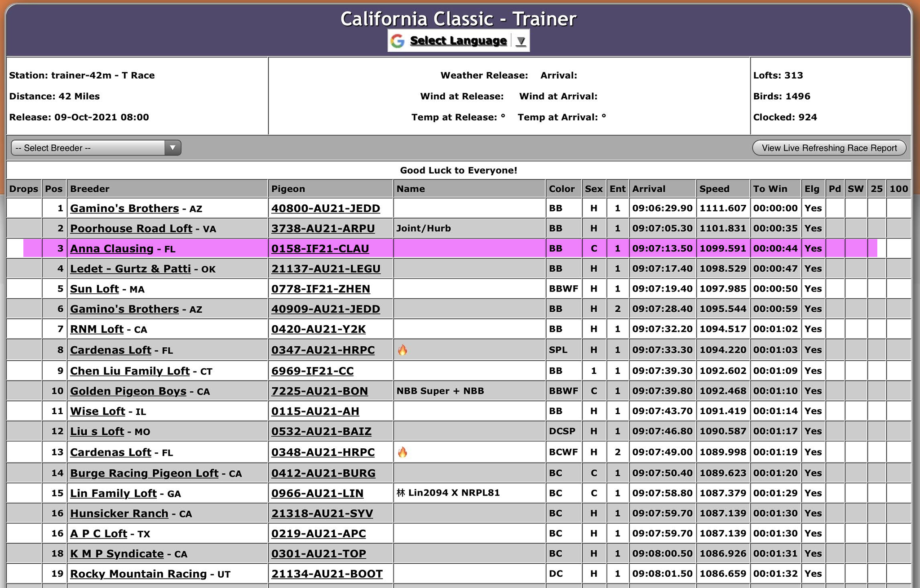Open pigeon 40800-AU21-JEDD details
Image resolution: width=920 pixels, height=588 pixels.
pyautogui.click(x=326, y=208)
